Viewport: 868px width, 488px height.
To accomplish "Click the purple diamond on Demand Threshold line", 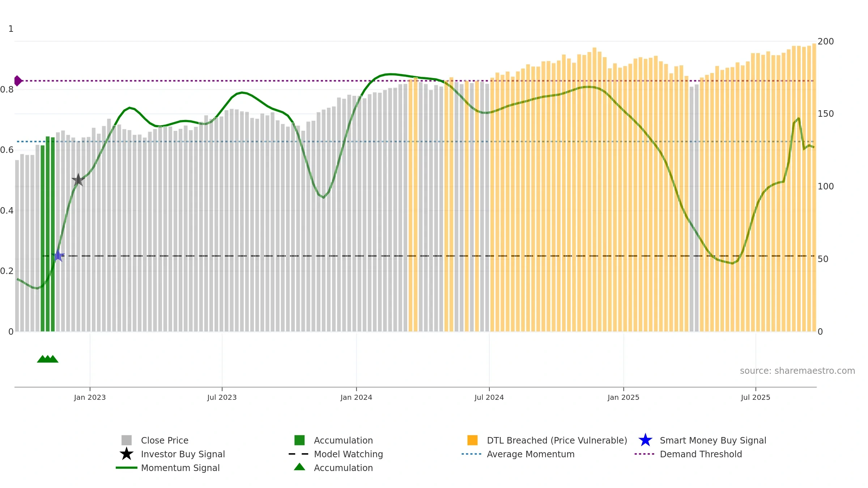I will [x=18, y=81].
